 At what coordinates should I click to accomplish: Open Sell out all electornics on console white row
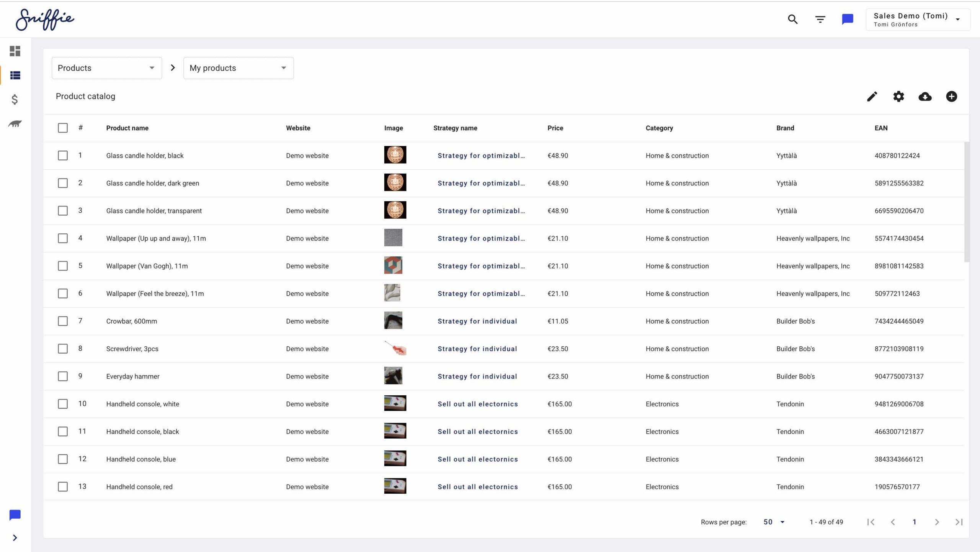(478, 404)
